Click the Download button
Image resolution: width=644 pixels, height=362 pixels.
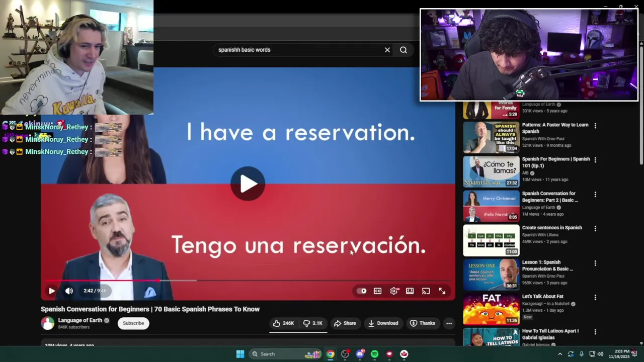tap(383, 323)
